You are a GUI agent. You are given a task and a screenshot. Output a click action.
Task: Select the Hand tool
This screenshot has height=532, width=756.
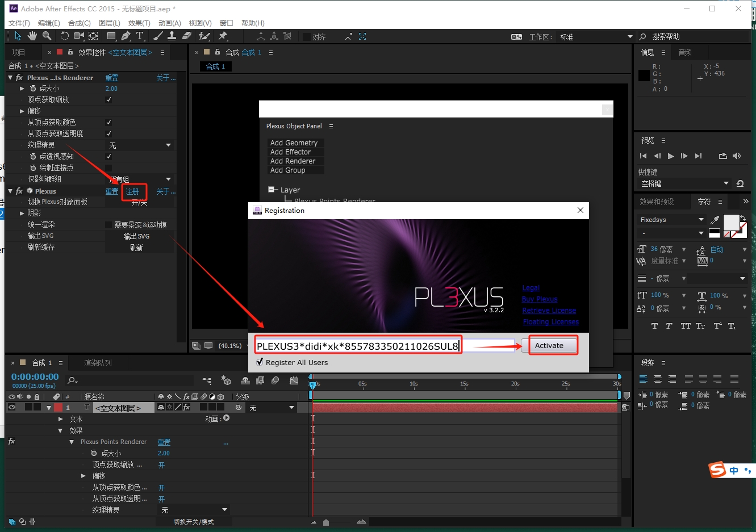32,36
